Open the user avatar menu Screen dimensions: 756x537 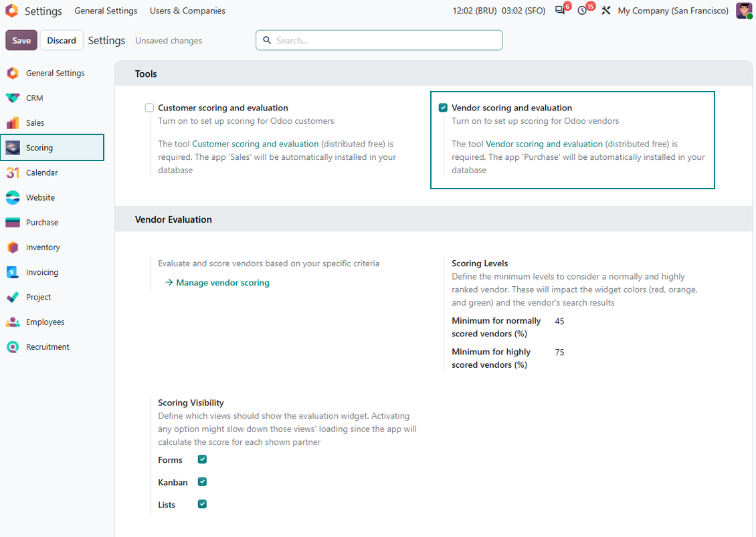744,11
